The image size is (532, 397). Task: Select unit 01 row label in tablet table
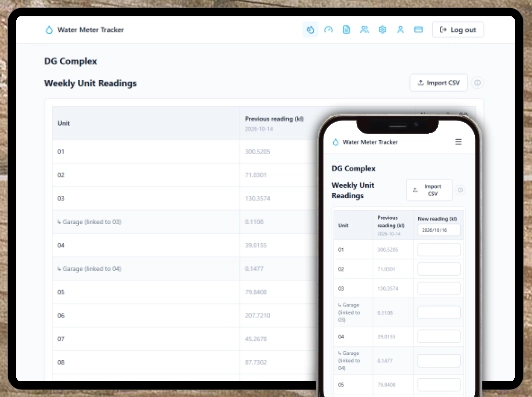click(61, 152)
